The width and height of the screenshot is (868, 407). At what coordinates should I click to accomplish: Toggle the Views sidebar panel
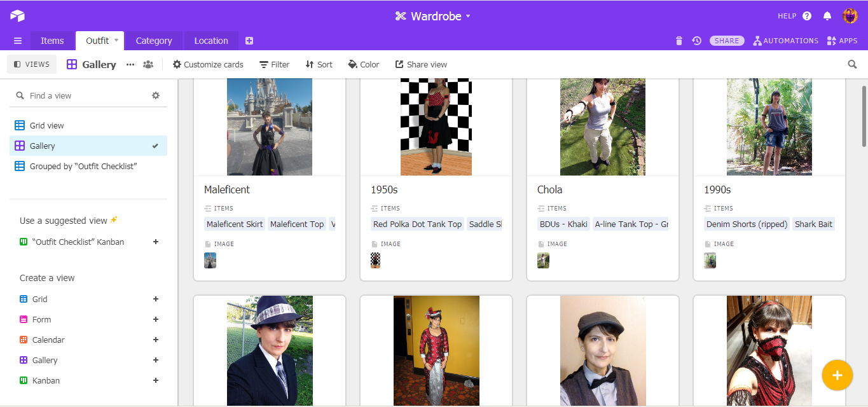click(x=32, y=64)
